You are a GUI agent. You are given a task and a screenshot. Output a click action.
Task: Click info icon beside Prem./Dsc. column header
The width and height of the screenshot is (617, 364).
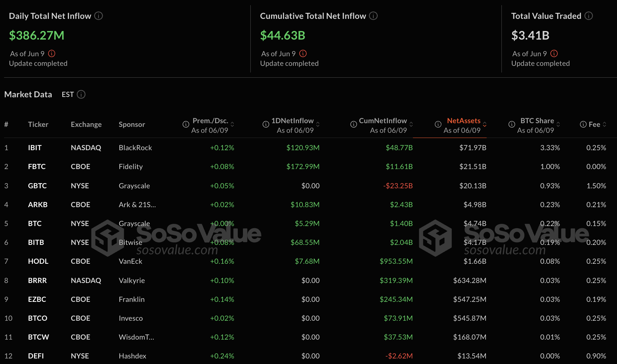point(186,124)
